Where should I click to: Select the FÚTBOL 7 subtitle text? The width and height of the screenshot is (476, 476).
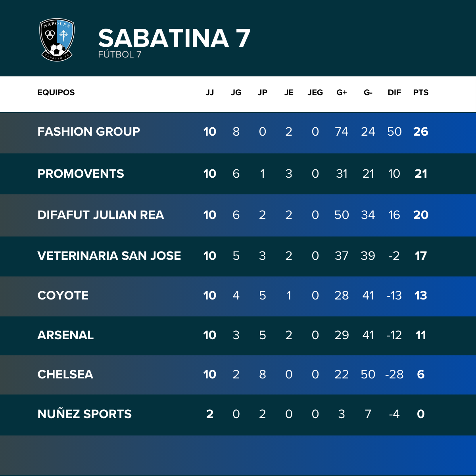119,55
